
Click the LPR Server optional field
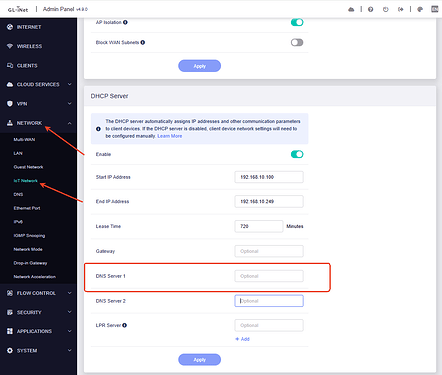[x=269, y=325]
